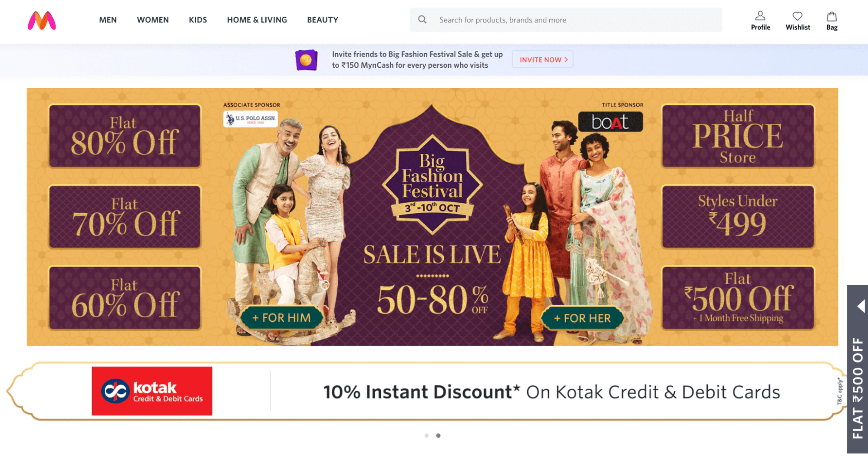
Task: Click the U.S. Polo Assn. sponsor logo
Action: coord(251,119)
